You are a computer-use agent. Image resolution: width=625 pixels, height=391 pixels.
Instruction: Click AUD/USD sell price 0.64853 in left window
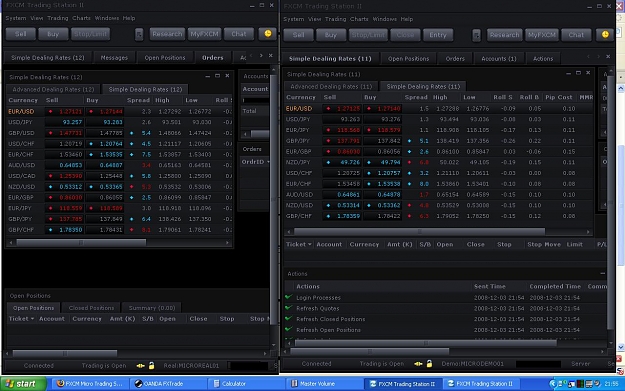[x=64, y=165]
